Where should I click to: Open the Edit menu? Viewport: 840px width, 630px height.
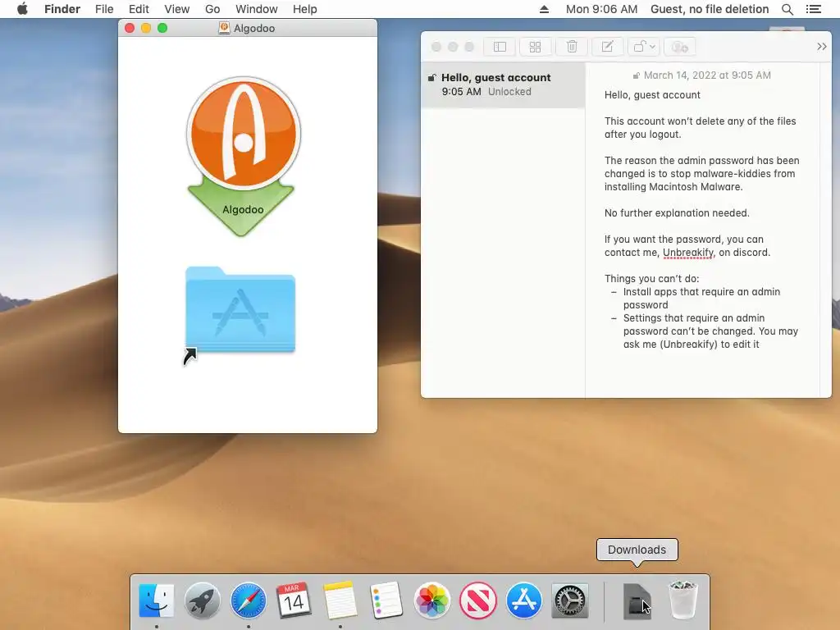[139, 9]
